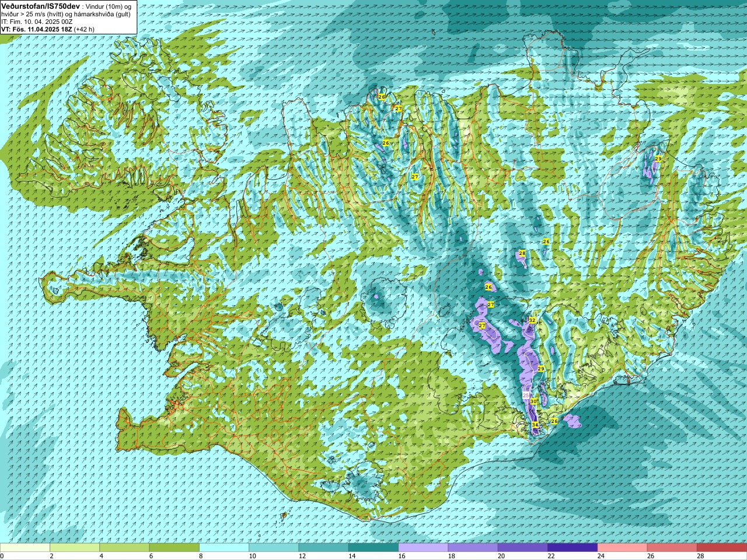
Task: Click the legend tick label 24
Action: coord(601,556)
